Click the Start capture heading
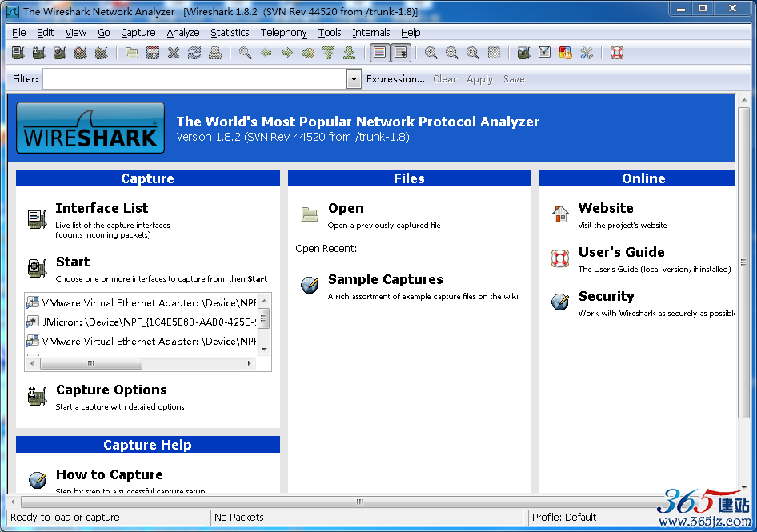 [x=73, y=262]
